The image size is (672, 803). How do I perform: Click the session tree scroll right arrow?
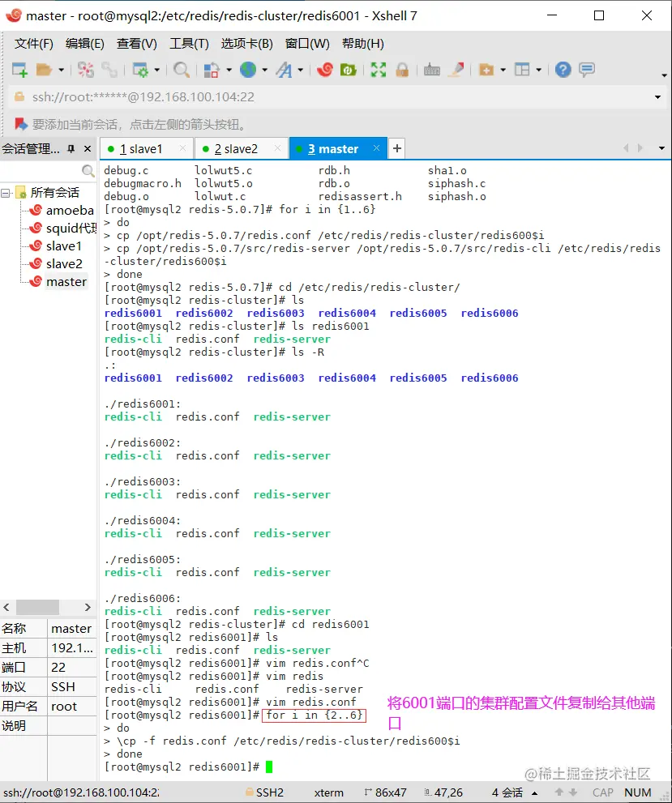[x=88, y=608]
